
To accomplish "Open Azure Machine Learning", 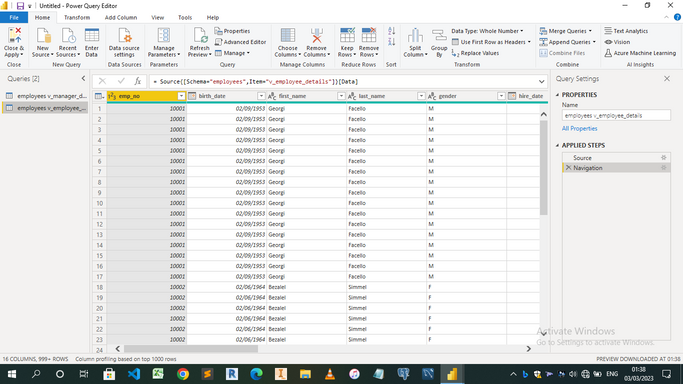I will point(640,53).
